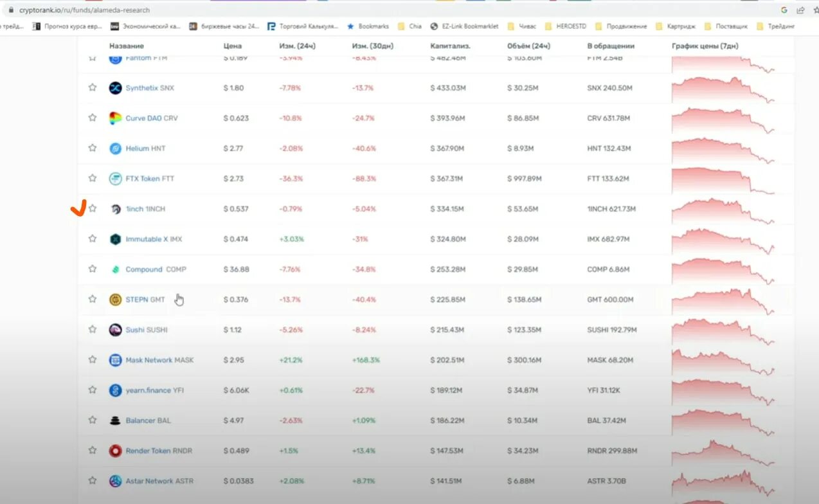Open the FTX Token FTT link
Screen dimensions: 819x504
[150, 179]
